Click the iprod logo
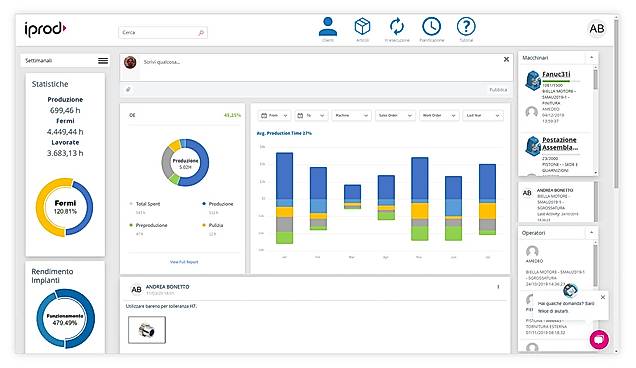Screen dimensions: 636x368 45,29
